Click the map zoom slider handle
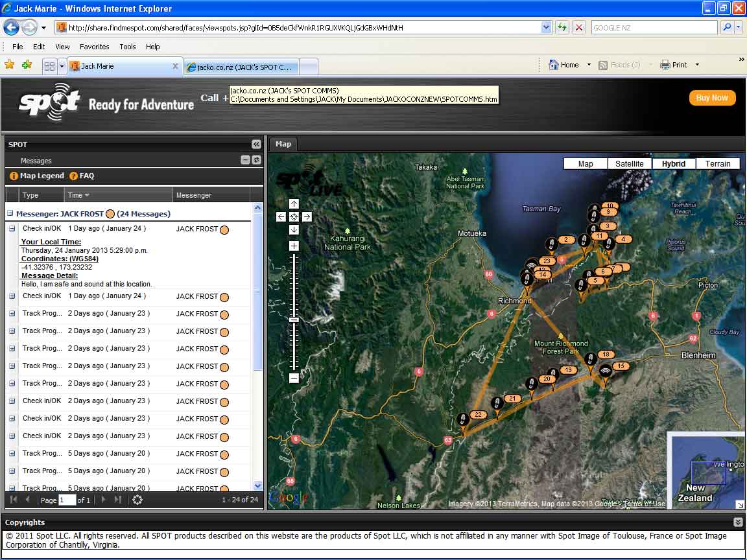The width and height of the screenshot is (747, 560). point(294,320)
